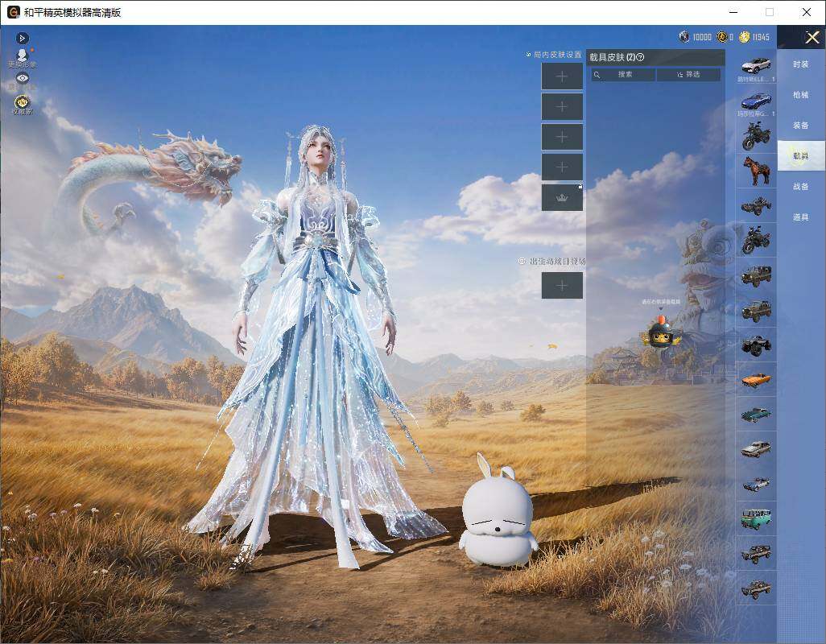Select the blue sports car skin thumbnail
Viewport: 826px width, 644px height.
(756, 101)
